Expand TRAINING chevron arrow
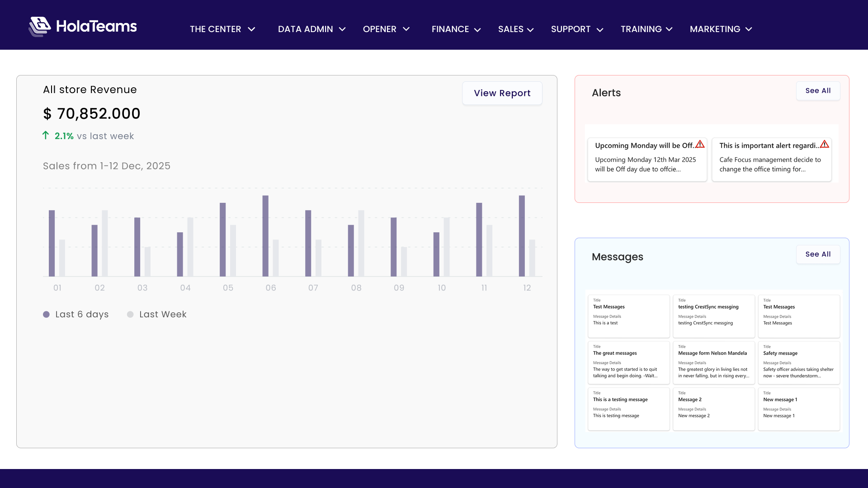Image resolution: width=868 pixels, height=488 pixels. tap(670, 29)
